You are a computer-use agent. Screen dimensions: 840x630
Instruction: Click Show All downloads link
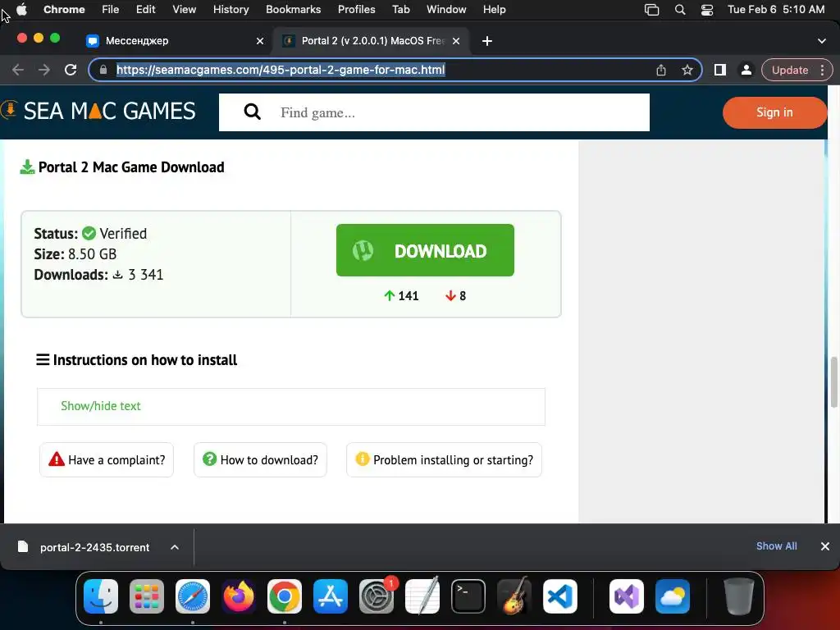click(x=776, y=546)
